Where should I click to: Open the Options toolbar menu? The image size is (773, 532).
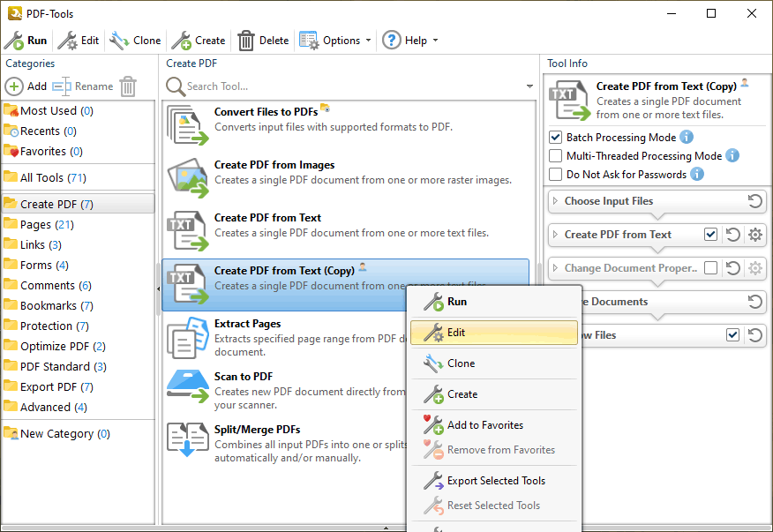[x=335, y=41]
